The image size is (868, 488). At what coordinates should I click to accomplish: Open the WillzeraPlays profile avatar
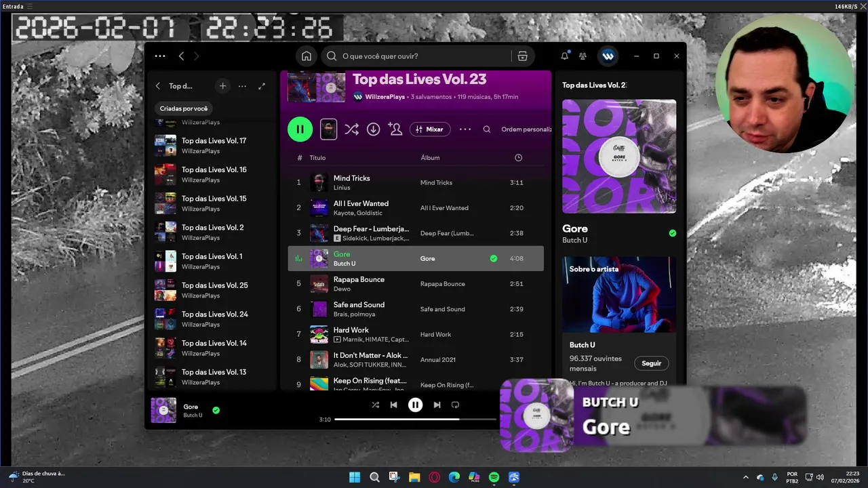(x=608, y=56)
